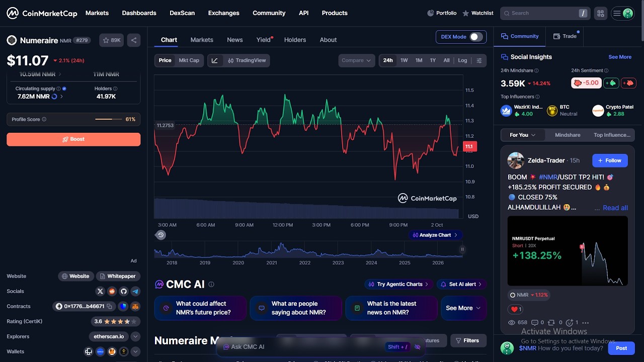644x362 pixels.
Task: Add contract to MetaMask via fox icon
Action: pos(135,306)
